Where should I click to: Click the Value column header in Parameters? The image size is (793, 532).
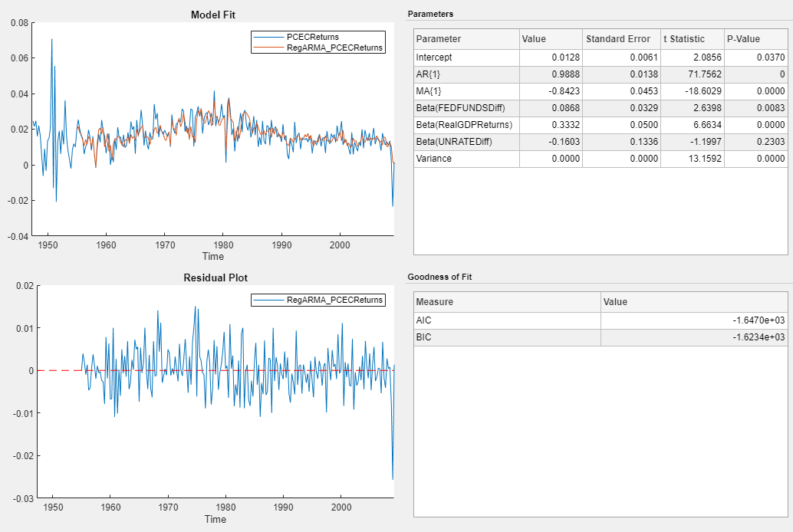coord(551,39)
